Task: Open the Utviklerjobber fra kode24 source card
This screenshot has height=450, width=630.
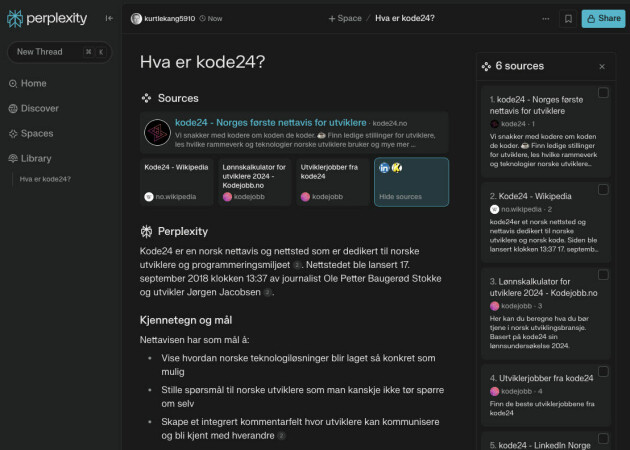Action: point(333,182)
